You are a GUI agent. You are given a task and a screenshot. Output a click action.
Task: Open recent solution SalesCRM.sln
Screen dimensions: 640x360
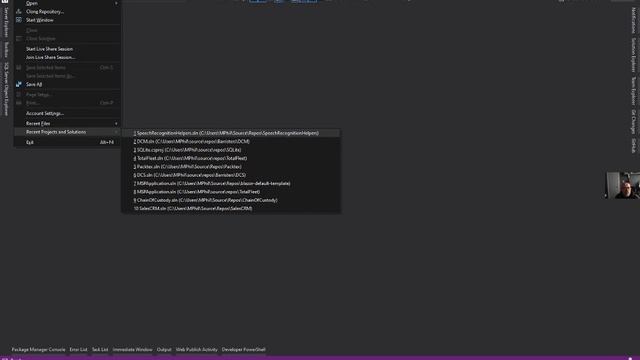click(231, 209)
